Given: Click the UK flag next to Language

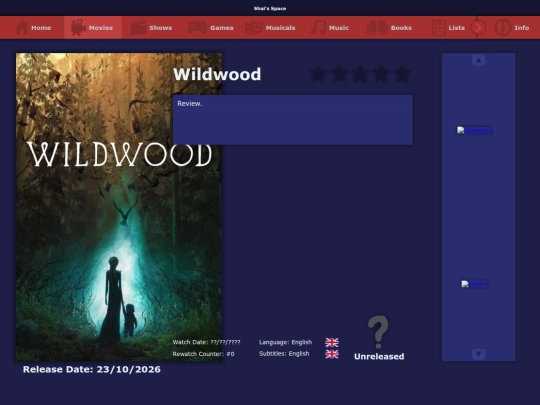Looking at the screenshot, I should click(332, 342).
